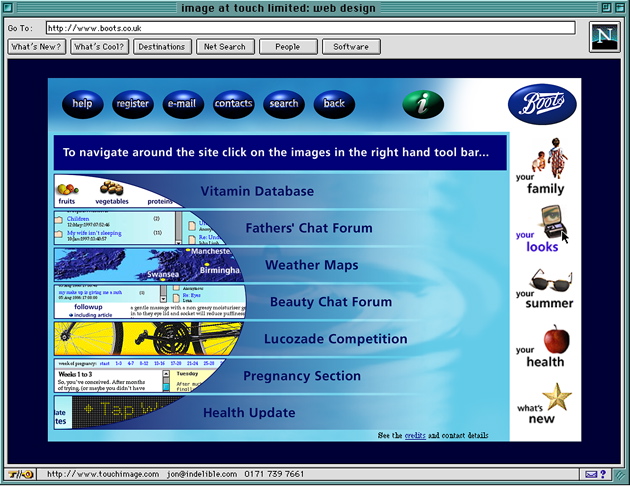Click the fruits image in Vitamin Database preview
Screen dimensions: 630x486
point(67,188)
